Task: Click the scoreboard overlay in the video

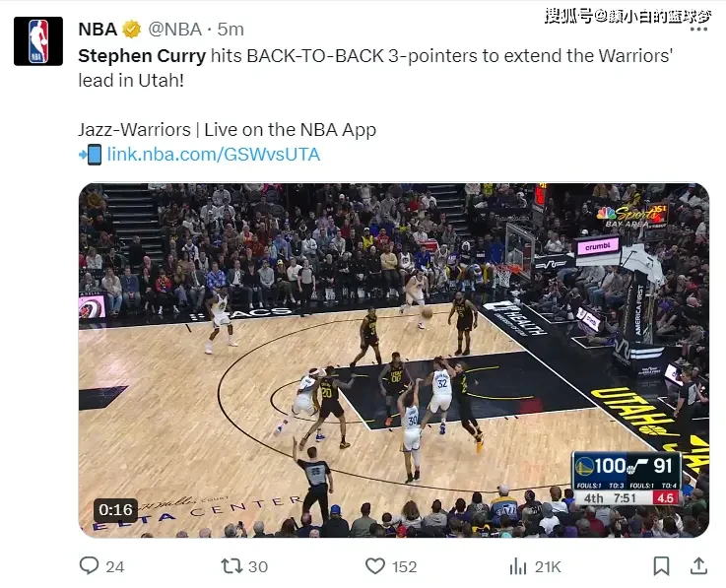Action: coord(627,479)
